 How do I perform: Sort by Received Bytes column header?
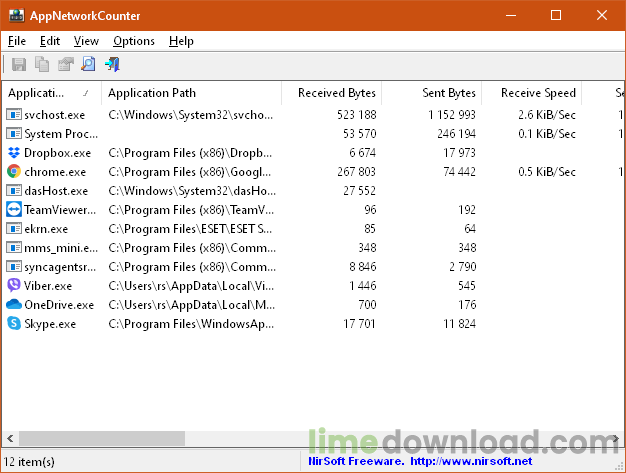click(x=332, y=93)
